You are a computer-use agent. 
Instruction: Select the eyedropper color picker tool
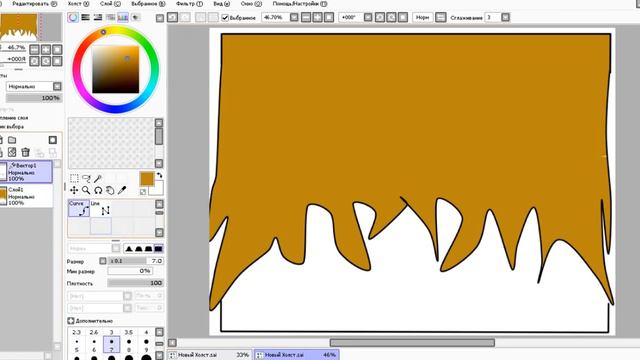click(x=122, y=190)
